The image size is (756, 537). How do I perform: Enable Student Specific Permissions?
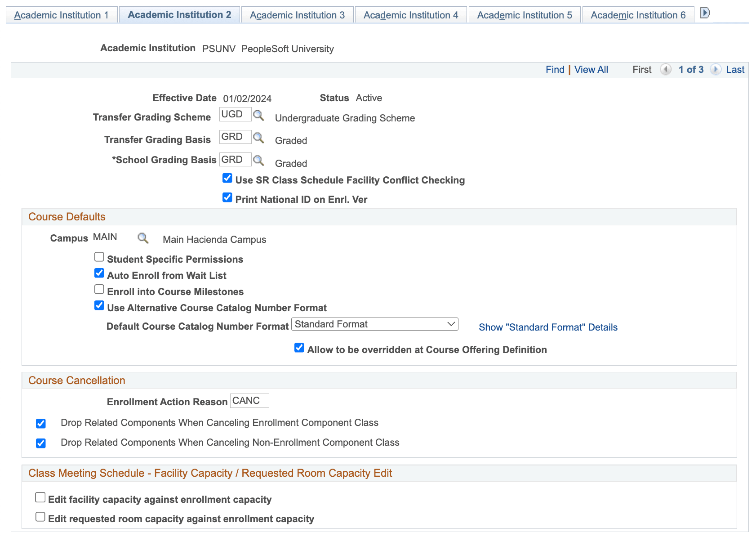click(x=99, y=257)
